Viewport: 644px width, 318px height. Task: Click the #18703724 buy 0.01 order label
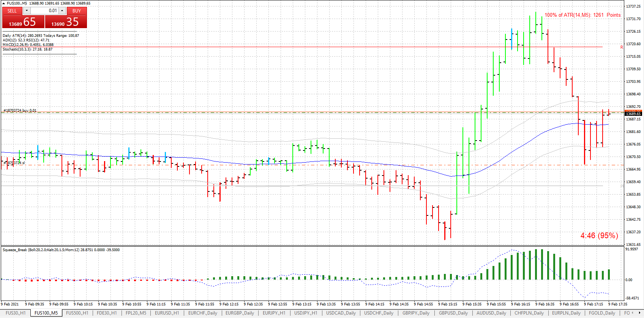click(20, 111)
